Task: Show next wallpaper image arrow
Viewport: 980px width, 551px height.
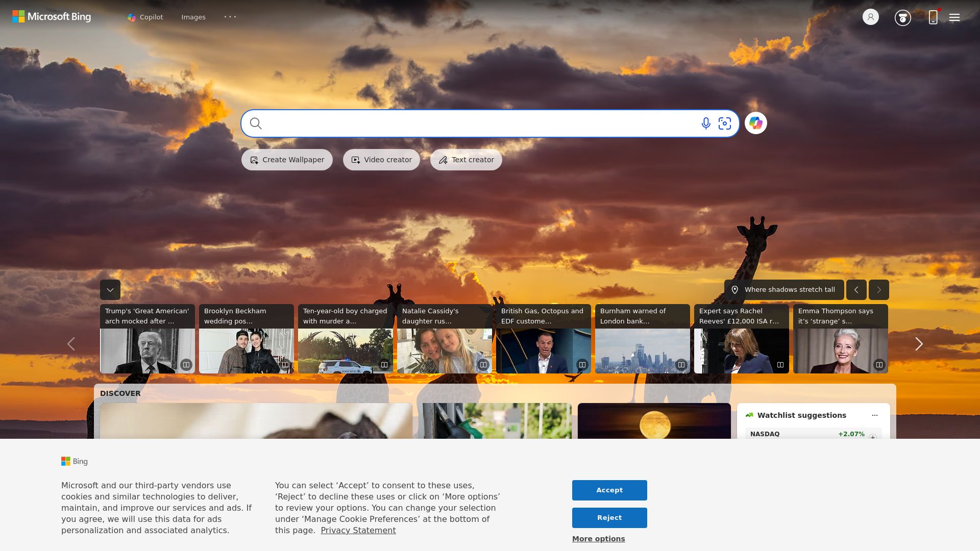Action: click(x=879, y=290)
